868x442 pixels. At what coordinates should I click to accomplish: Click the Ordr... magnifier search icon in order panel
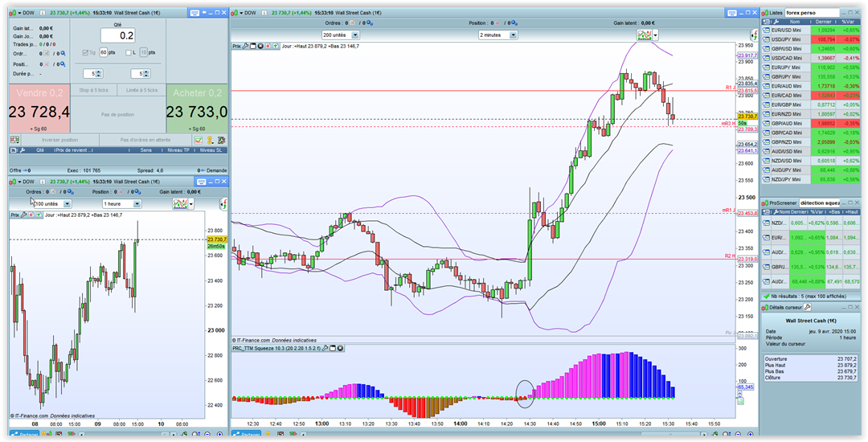pos(63,53)
